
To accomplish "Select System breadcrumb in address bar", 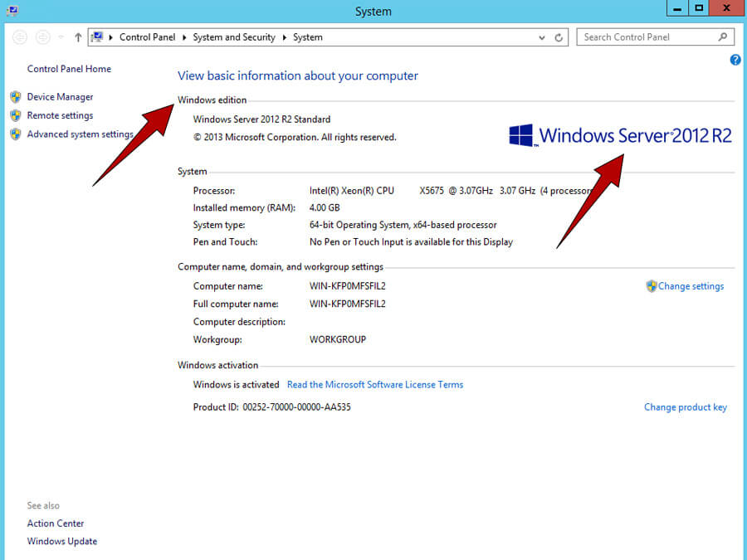I will pos(308,37).
